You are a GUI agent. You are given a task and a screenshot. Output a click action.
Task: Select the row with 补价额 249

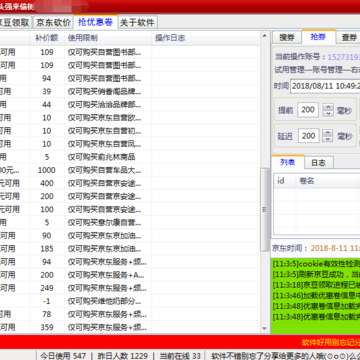click(x=130, y=288)
